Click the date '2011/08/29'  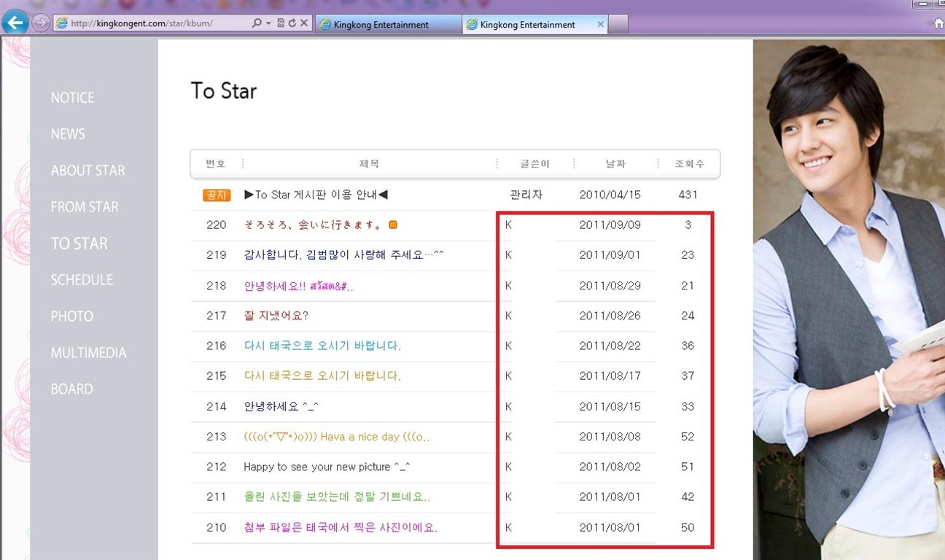(x=610, y=286)
